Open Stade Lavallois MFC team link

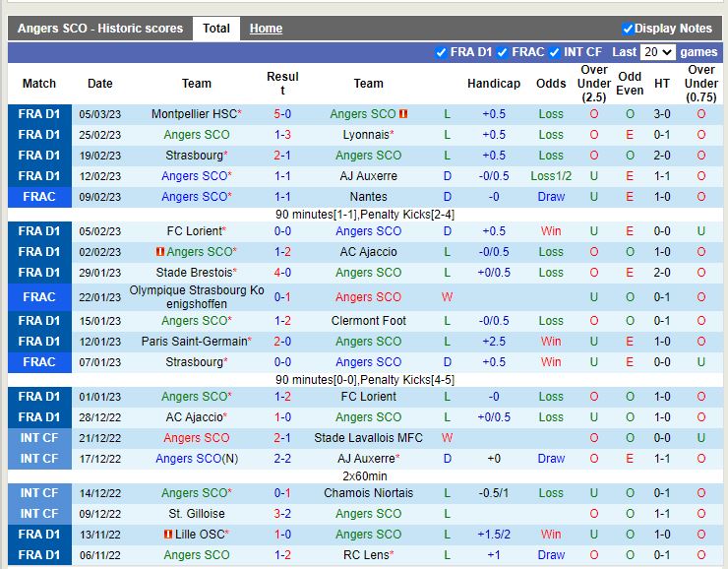(368, 438)
